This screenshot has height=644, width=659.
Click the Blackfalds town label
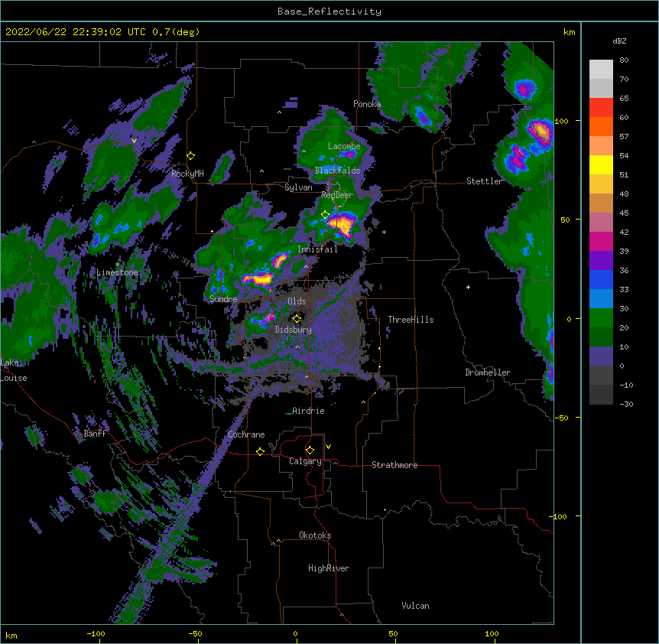tap(337, 171)
